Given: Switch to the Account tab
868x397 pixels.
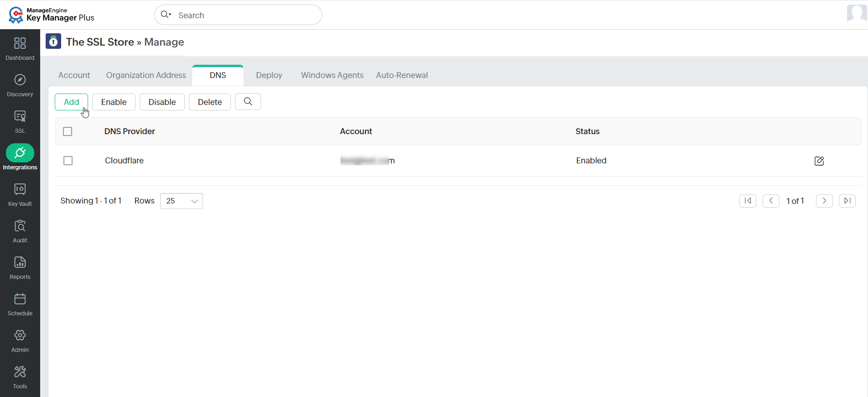Looking at the screenshot, I should click(74, 75).
